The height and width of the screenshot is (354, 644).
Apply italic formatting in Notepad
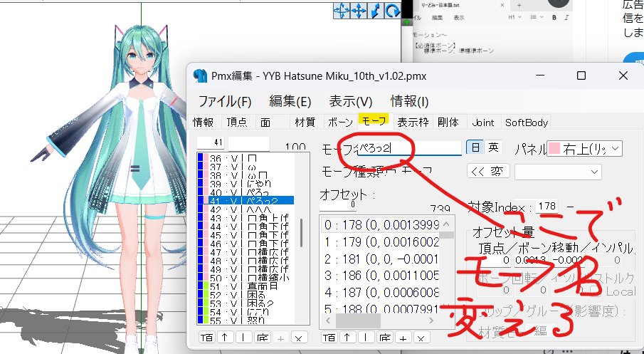[566, 18]
